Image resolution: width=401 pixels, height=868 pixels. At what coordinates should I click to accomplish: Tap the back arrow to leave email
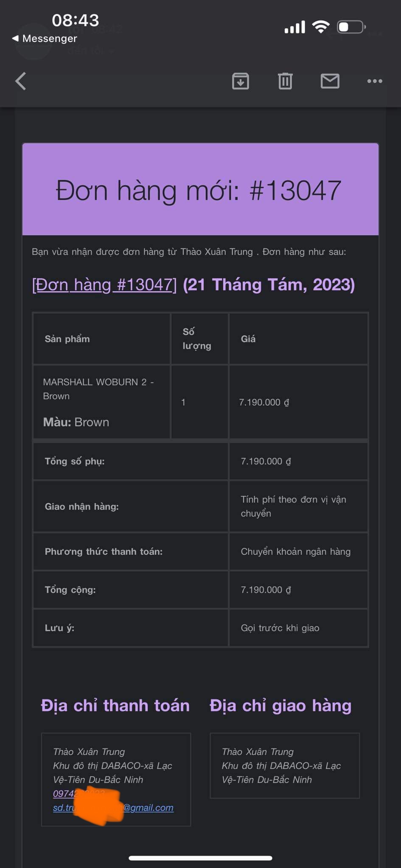21,81
